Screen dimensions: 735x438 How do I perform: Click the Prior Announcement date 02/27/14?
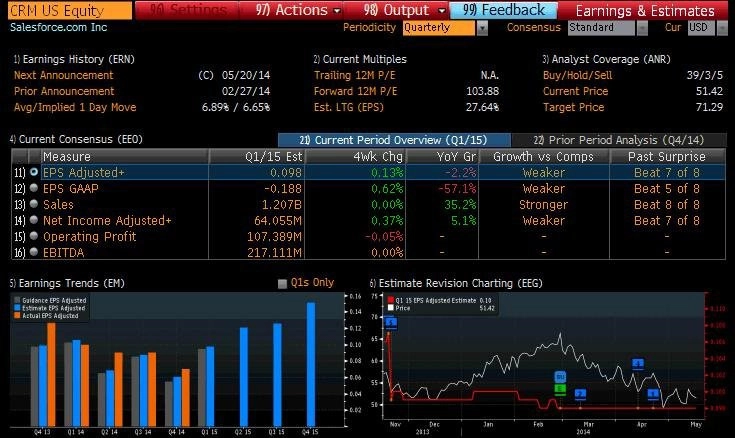pos(246,91)
